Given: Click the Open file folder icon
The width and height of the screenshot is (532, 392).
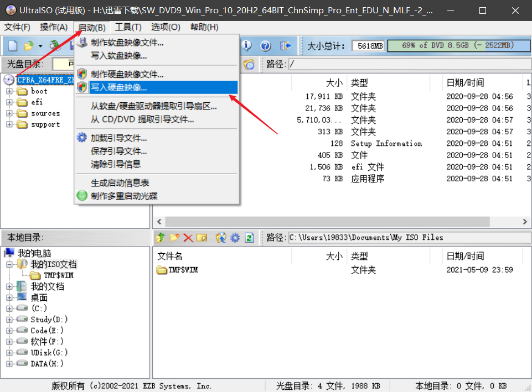Looking at the screenshot, I should click(29, 45).
